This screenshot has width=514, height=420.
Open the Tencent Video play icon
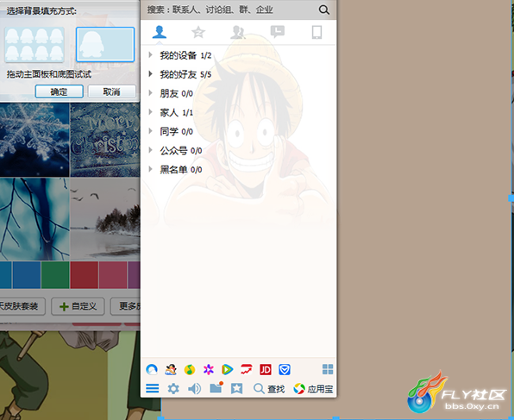[x=227, y=369]
